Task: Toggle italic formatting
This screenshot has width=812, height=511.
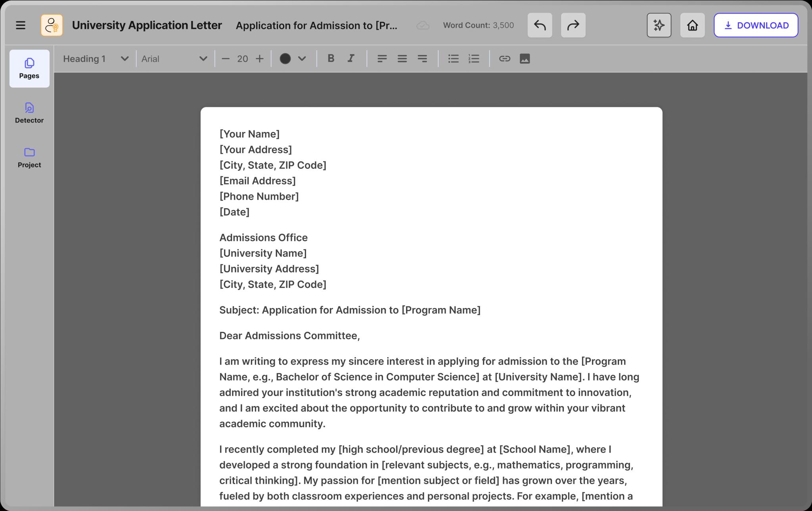Action: pos(351,59)
